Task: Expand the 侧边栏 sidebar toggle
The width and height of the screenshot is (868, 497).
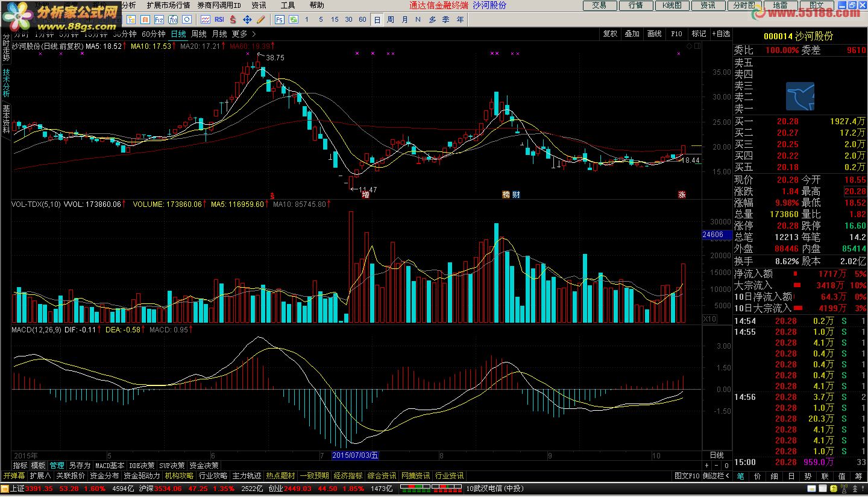Action: 717,476
